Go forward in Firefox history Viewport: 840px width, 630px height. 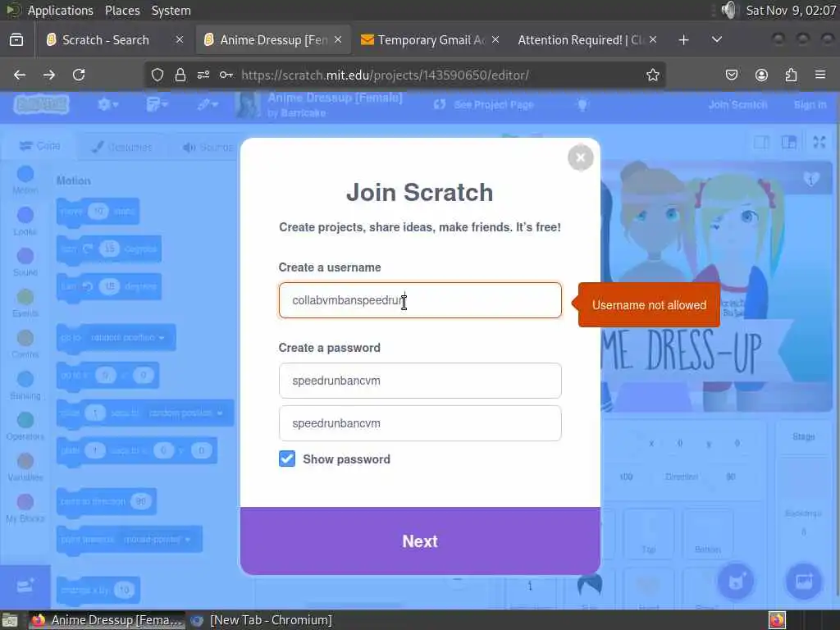coord(49,75)
